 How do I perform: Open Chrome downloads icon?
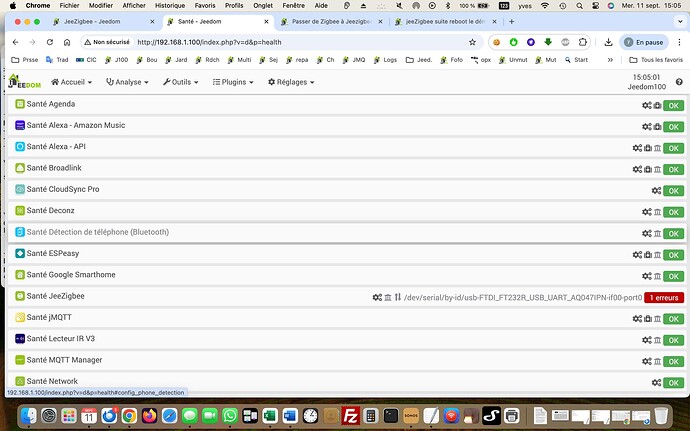(608, 42)
